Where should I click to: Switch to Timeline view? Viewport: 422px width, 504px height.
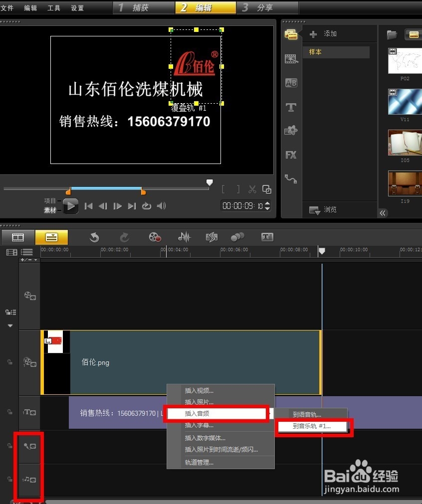51,237
